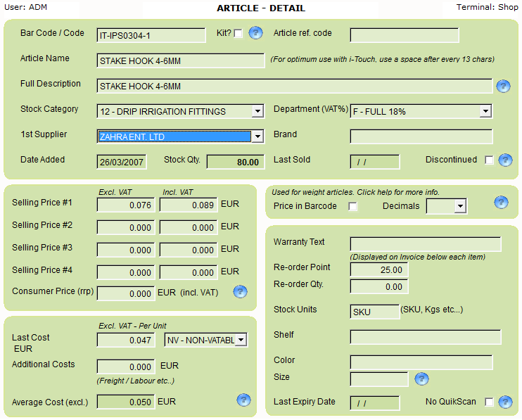The width and height of the screenshot is (522, 420).
Task: Open help icon beside Average Cost
Action: (x=243, y=400)
